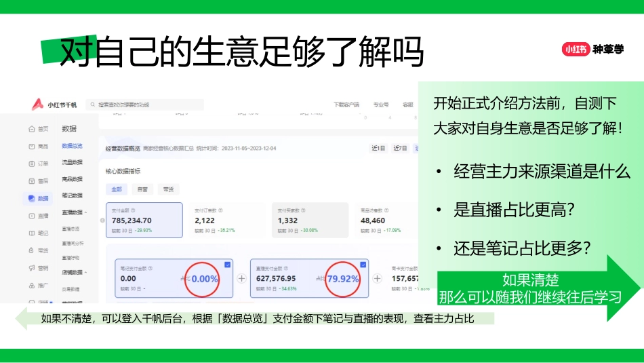Choose the 近7日 date range
This screenshot has width=644, height=363.
click(400, 148)
